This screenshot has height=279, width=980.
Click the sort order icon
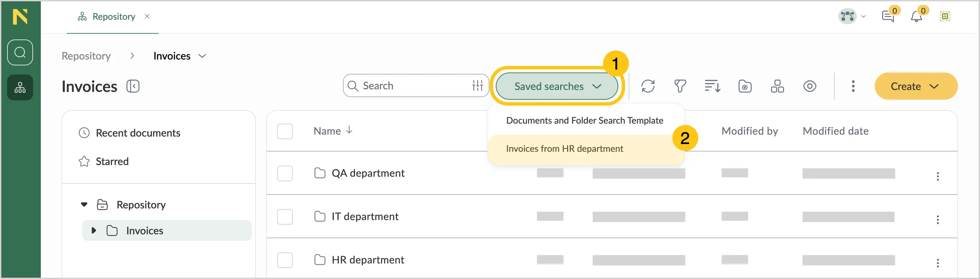[712, 86]
